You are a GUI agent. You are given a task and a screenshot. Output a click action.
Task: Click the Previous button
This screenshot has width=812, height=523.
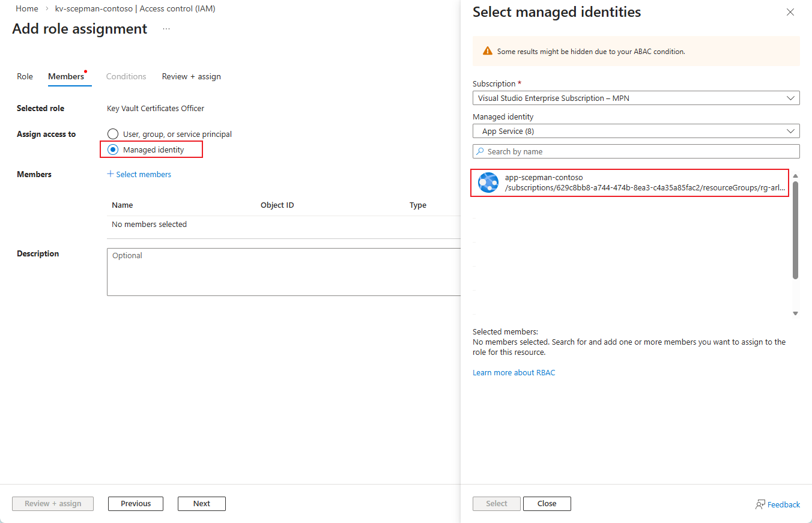[136, 504]
